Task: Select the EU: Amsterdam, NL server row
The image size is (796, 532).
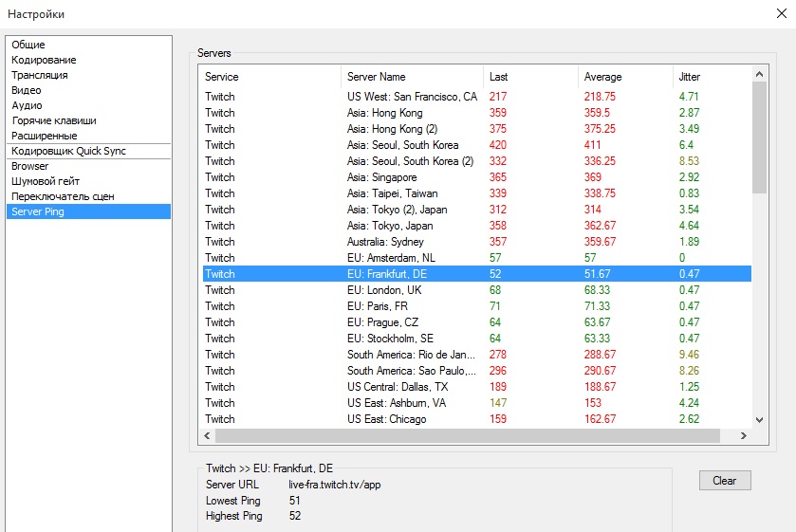Action: [389, 258]
